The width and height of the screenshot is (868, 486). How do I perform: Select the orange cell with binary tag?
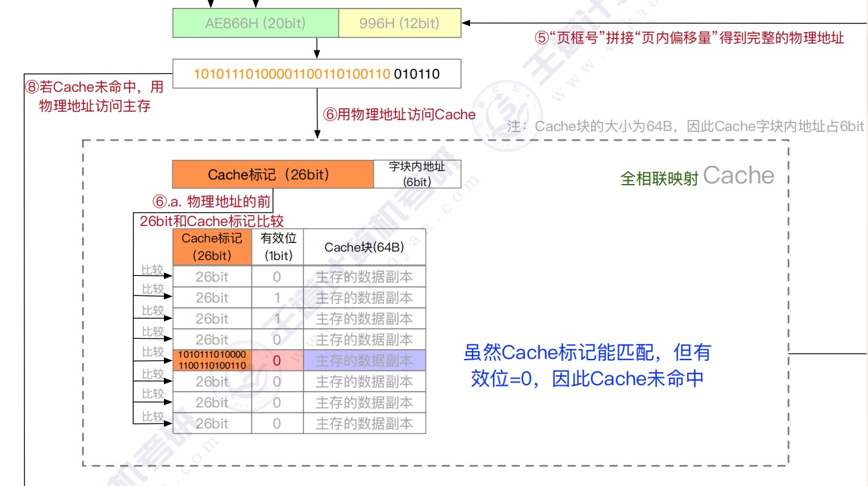[212, 360]
